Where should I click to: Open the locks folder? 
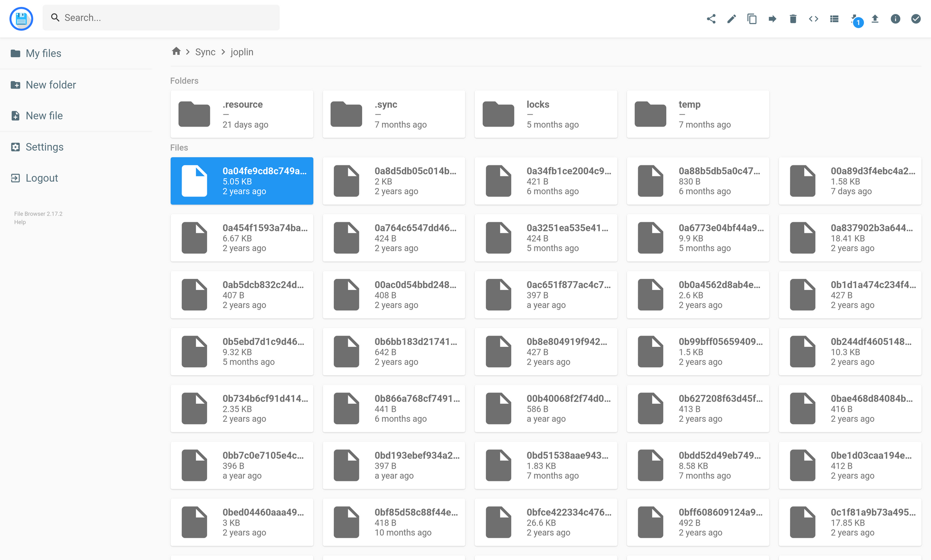coord(545,114)
